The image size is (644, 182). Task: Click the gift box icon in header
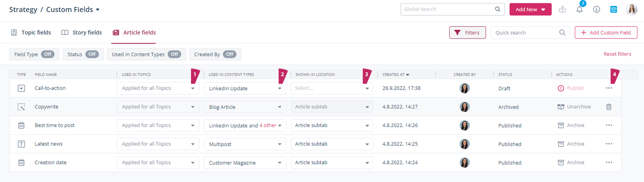click(563, 10)
